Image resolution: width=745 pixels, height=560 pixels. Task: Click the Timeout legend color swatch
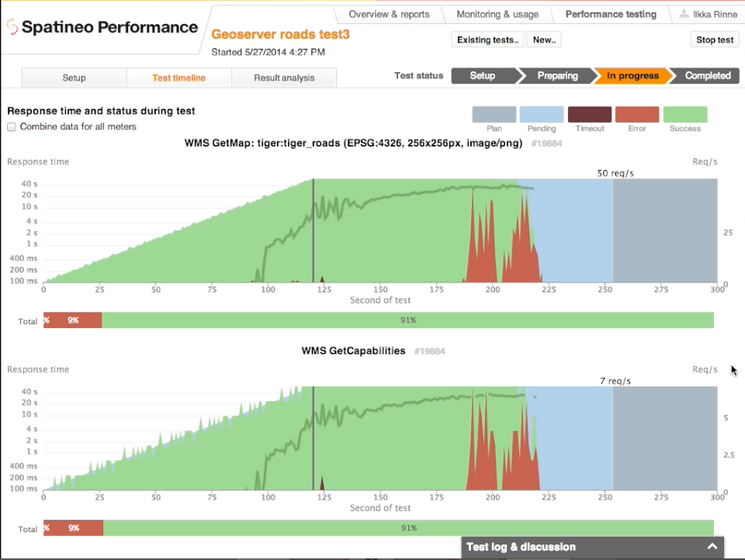coord(590,115)
